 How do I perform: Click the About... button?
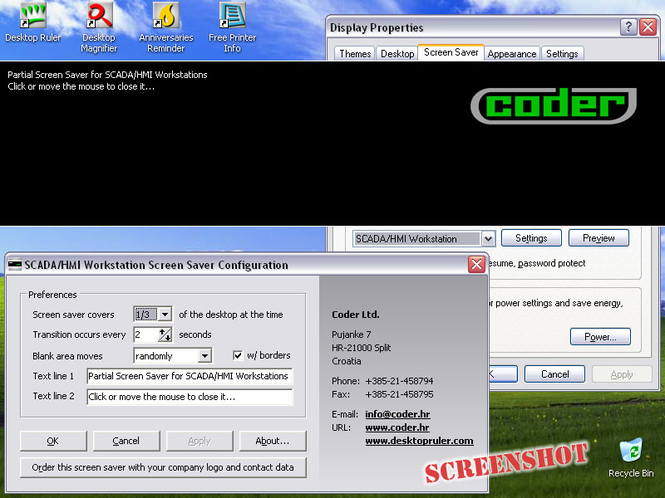point(272,441)
